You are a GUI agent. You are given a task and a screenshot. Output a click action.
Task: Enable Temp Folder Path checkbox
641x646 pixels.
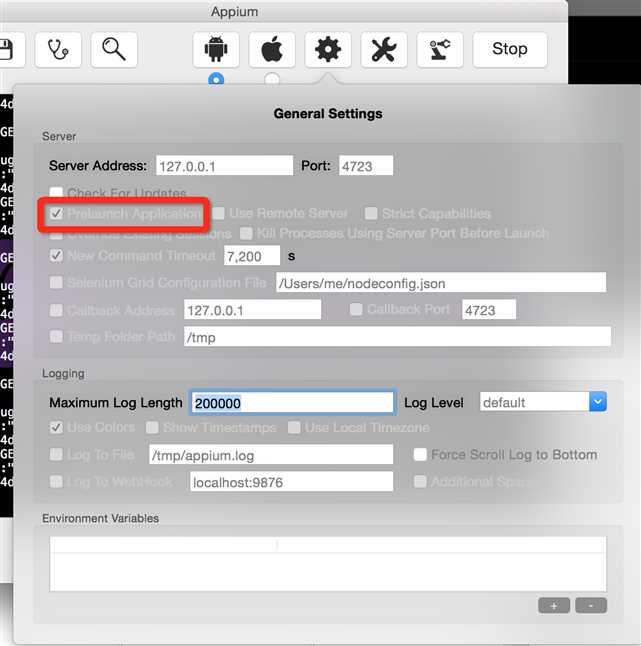point(56,337)
